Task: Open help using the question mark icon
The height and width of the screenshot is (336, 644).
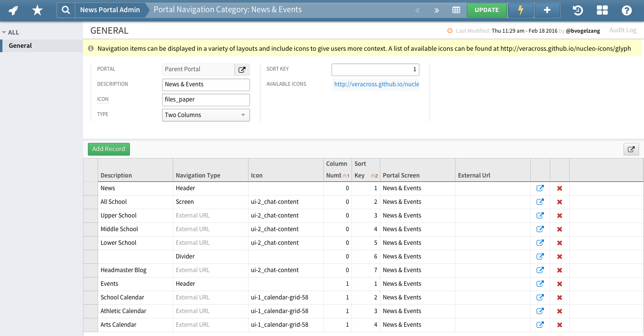Action: click(x=626, y=10)
